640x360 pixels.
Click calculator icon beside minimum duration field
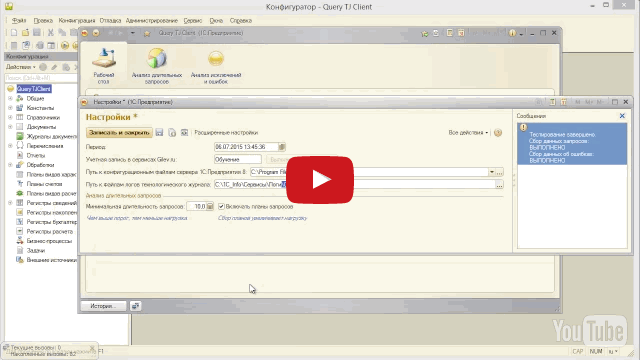[x=210, y=207]
